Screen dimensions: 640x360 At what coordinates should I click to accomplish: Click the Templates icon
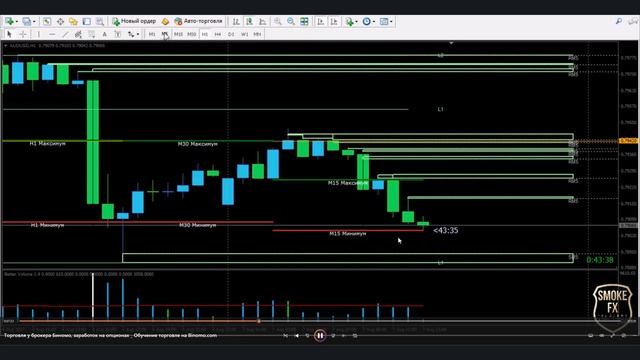pyautogui.click(x=384, y=21)
